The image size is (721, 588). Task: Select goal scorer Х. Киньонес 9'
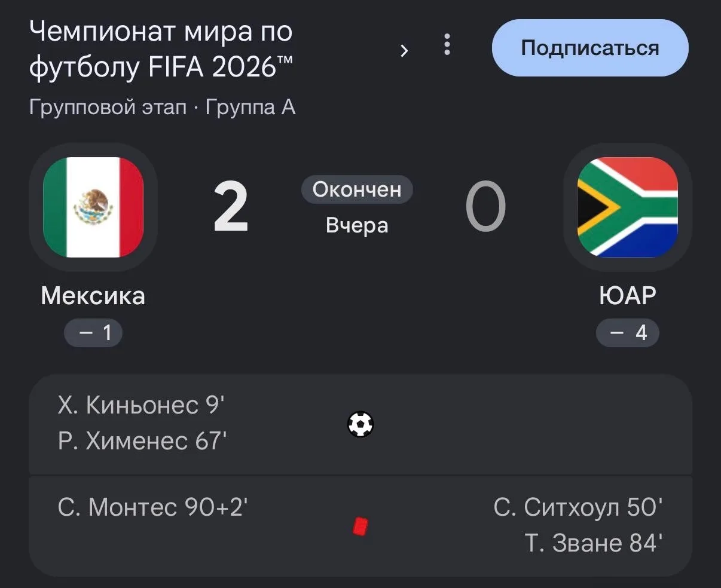tap(141, 405)
